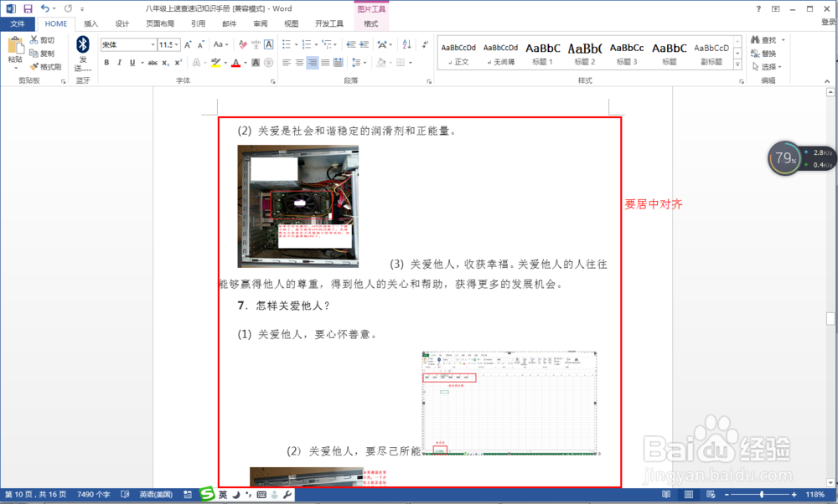Apply subscript formatting
Image resolution: width=838 pixels, height=504 pixels.
(x=166, y=64)
